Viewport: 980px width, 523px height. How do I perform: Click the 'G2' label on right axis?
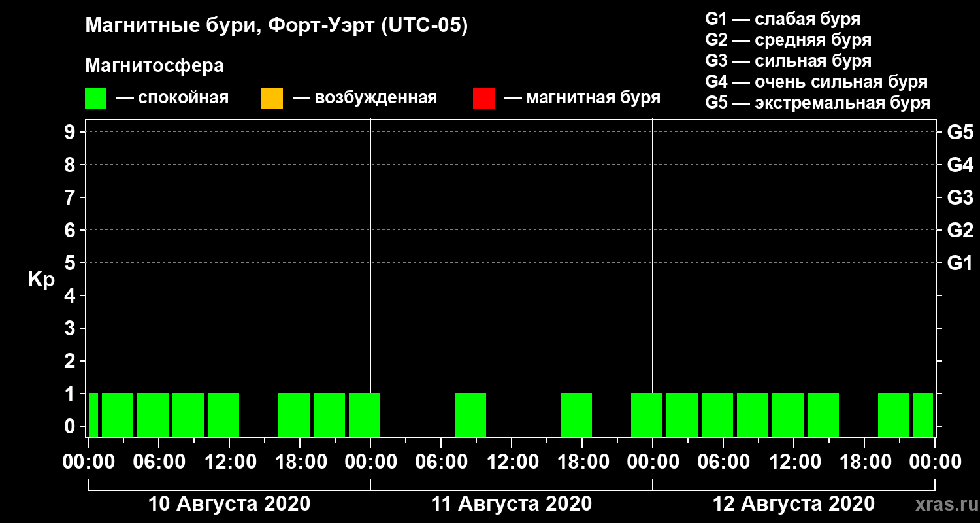coord(960,230)
